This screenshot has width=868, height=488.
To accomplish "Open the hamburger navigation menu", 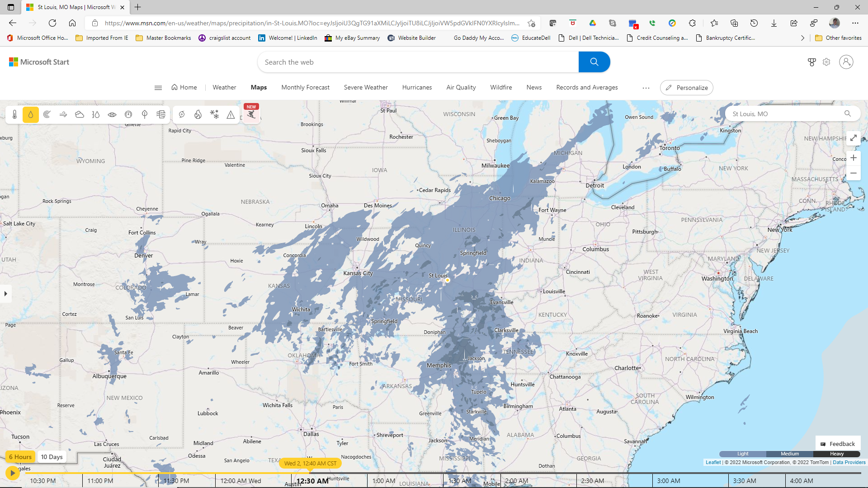I will click(158, 88).
